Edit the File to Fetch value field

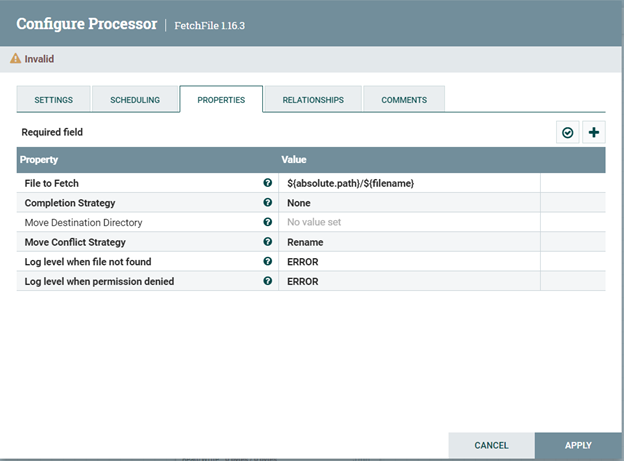pyautogui.click(x=410, y=183)
